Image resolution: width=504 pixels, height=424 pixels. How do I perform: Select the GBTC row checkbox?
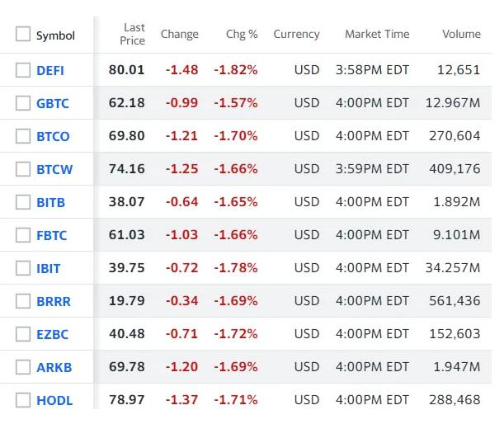click(22, 103)
